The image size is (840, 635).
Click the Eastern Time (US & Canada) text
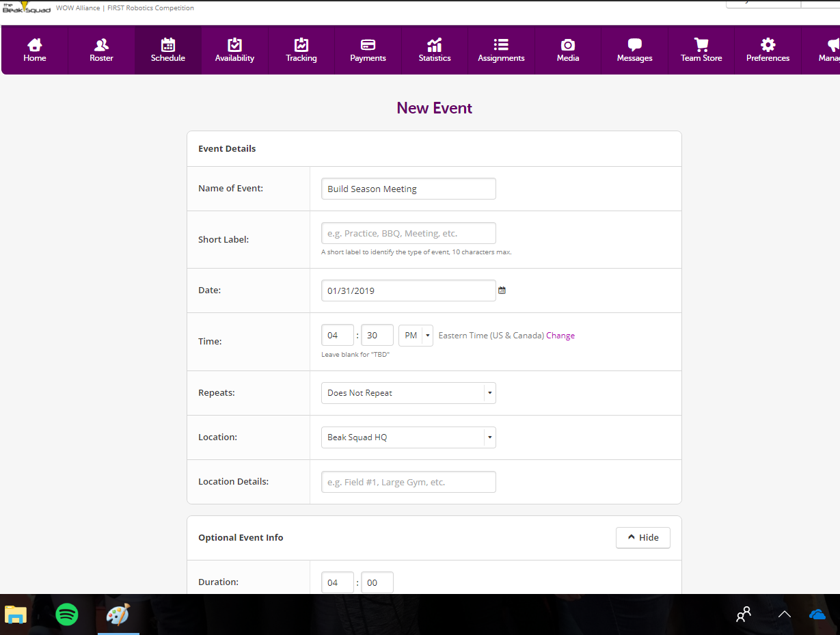click(x=491, y=336)
